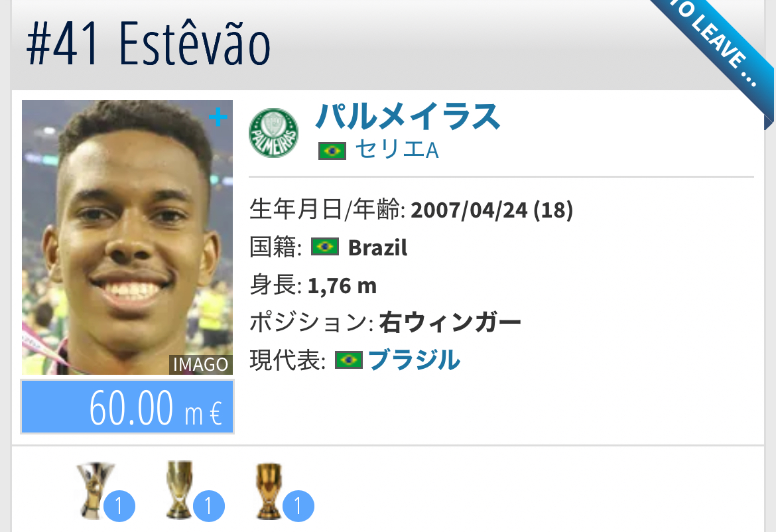Click the silver league trophy icon
This screenshot has width=776, height=532.
pos(95,490)
